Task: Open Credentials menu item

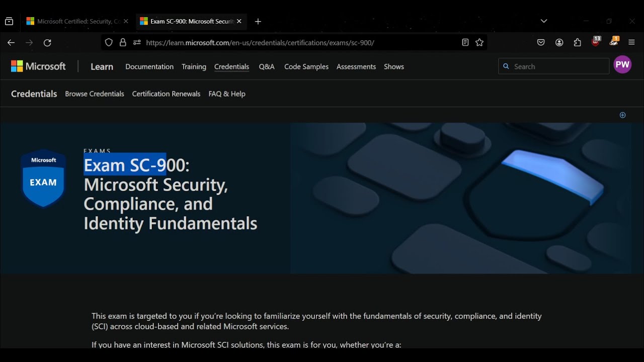Action: point(231,66)
